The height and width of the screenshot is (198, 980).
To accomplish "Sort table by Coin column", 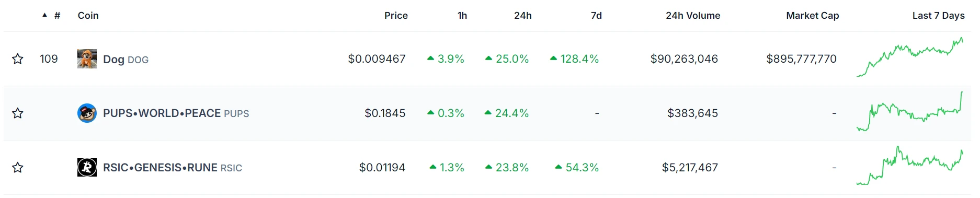I will (88, 16).
